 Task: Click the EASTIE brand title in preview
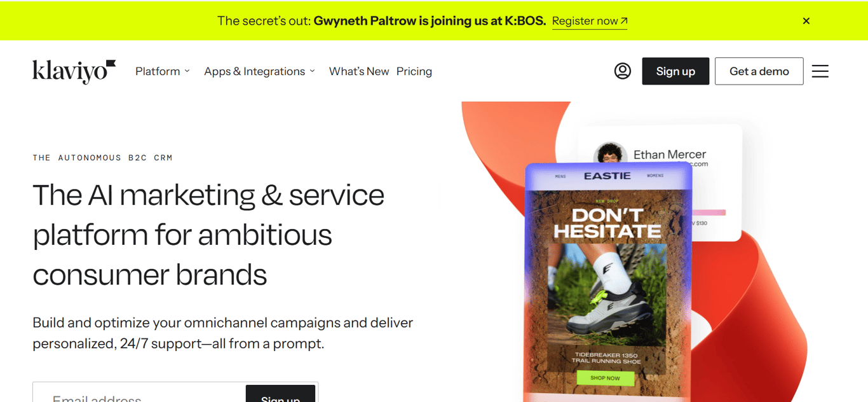coord(607,176)
